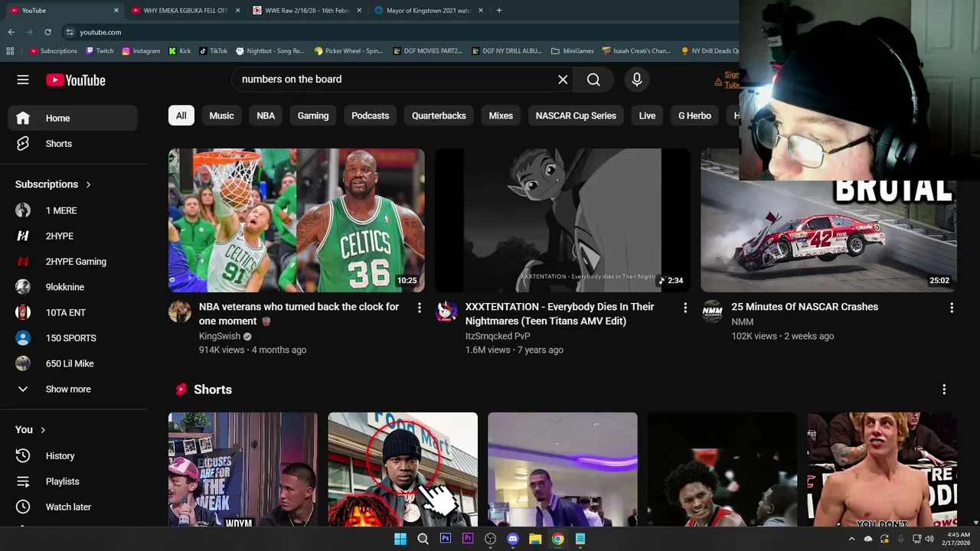This screenshot has width=980, height=551.
Task: Play the XXXTENTATION Teen Titans thumbnail
Action: [563, 220]
